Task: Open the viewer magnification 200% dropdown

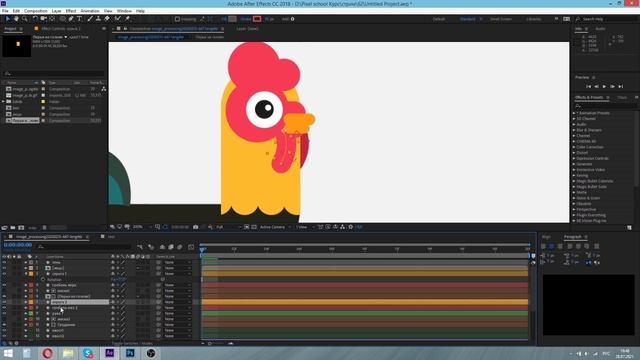Action: click(x=142, y=227)
